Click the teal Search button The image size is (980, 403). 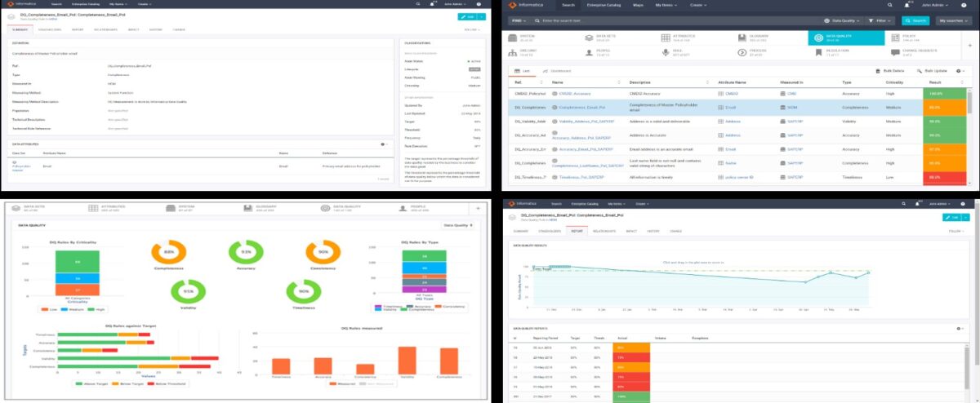point(915,20)
